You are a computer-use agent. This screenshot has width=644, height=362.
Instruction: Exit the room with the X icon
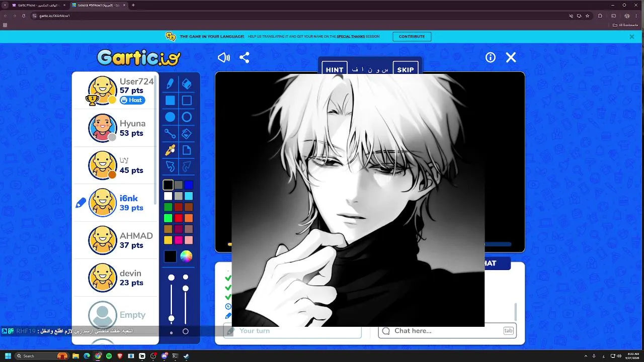tap(511, 58)
